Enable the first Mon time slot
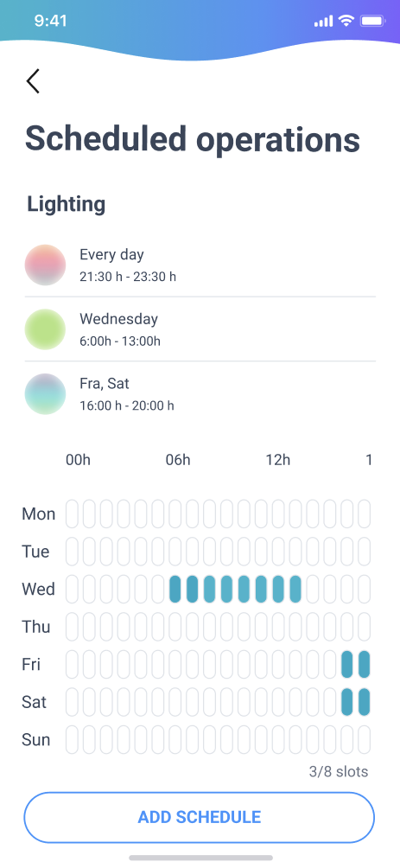 (x=72, y=514)
